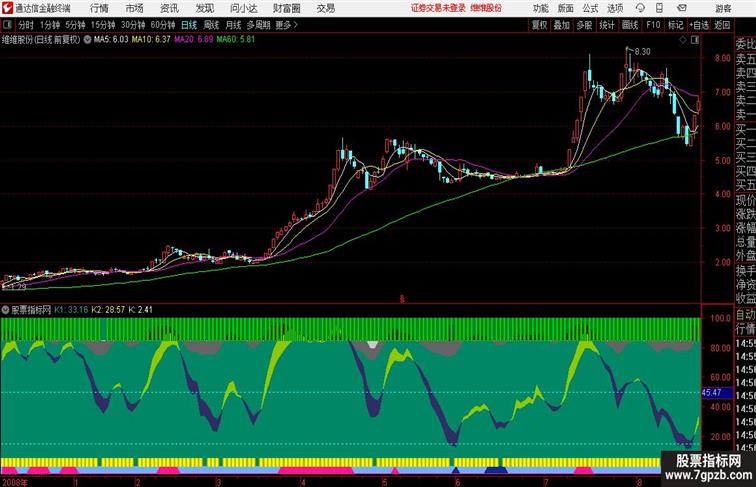Image resolution: width=756 pixels, height=487 pixels.
Task: Open the 选项 menu
Action: pos(615,8)
